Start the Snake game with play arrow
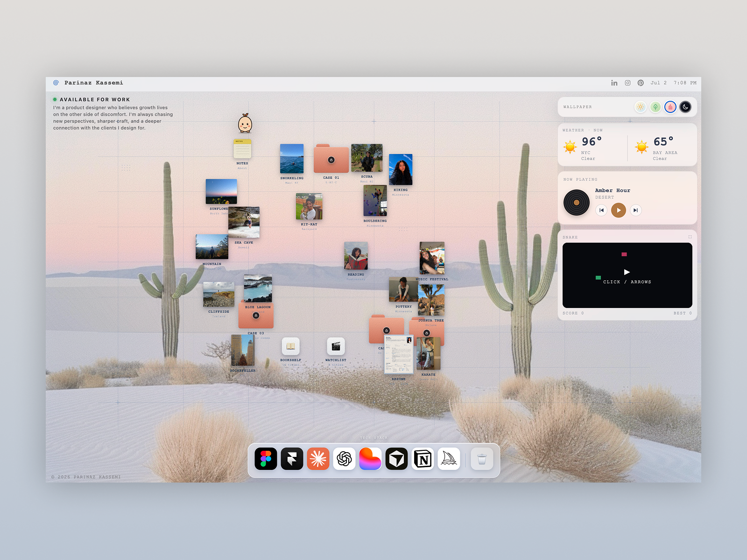The height and width of the screenshot is (560, 747). tap(627, 272)
